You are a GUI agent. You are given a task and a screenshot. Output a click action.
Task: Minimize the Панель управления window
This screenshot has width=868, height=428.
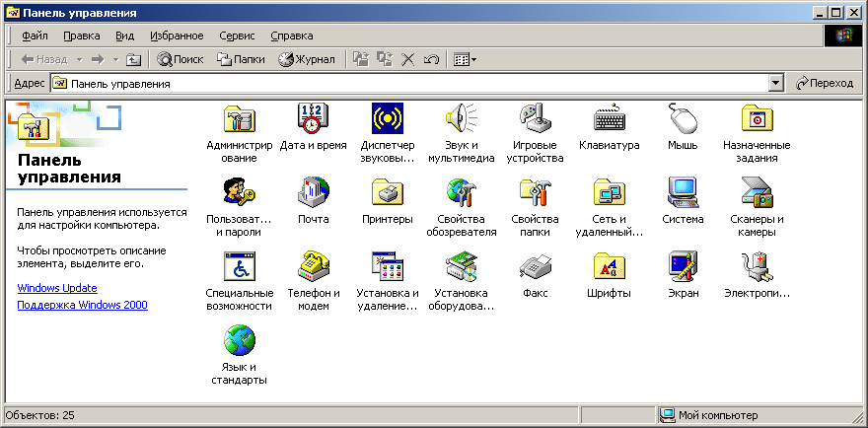(822, 12)
